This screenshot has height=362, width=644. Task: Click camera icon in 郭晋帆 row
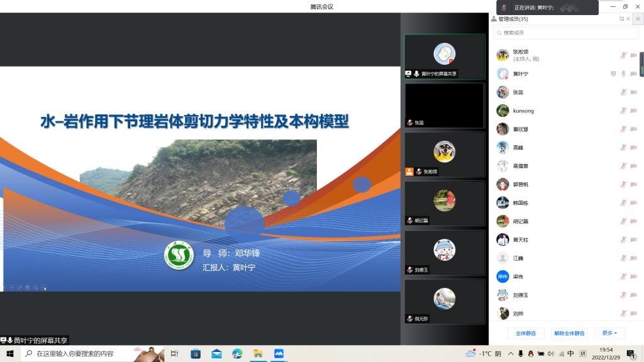coord(633,184)
